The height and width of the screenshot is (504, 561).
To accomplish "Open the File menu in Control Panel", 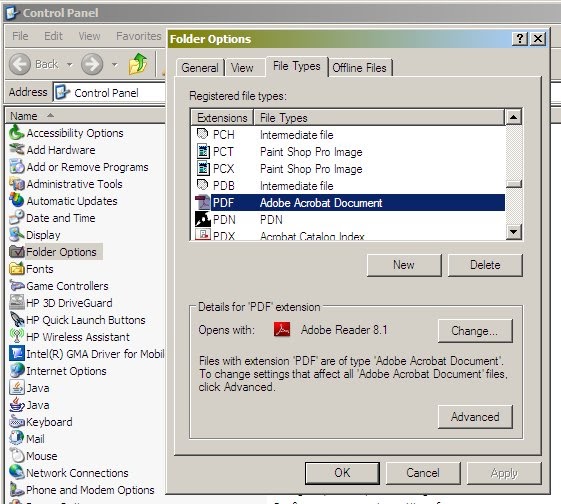I will [20, 36].
